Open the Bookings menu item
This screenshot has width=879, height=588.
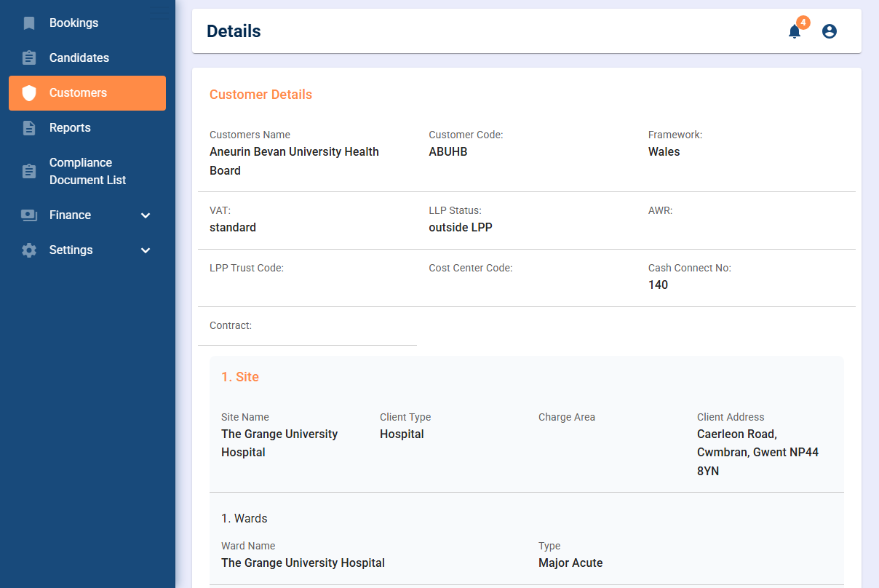(x=87, y=23)
